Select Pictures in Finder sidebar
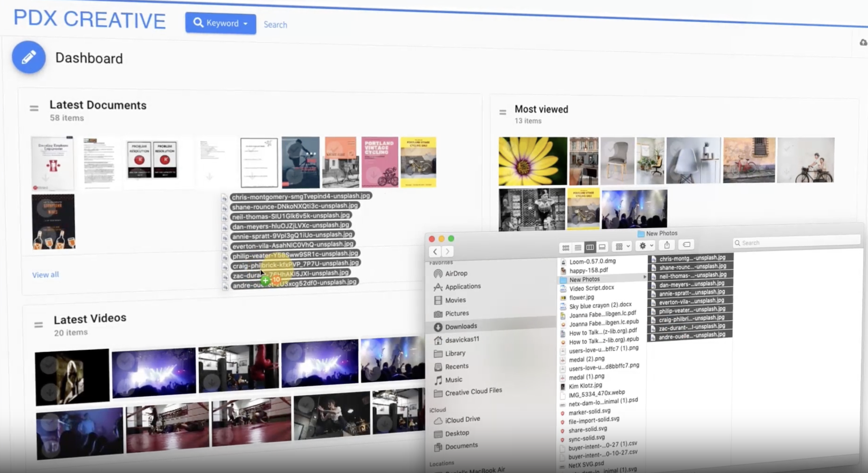 [457, 314]
